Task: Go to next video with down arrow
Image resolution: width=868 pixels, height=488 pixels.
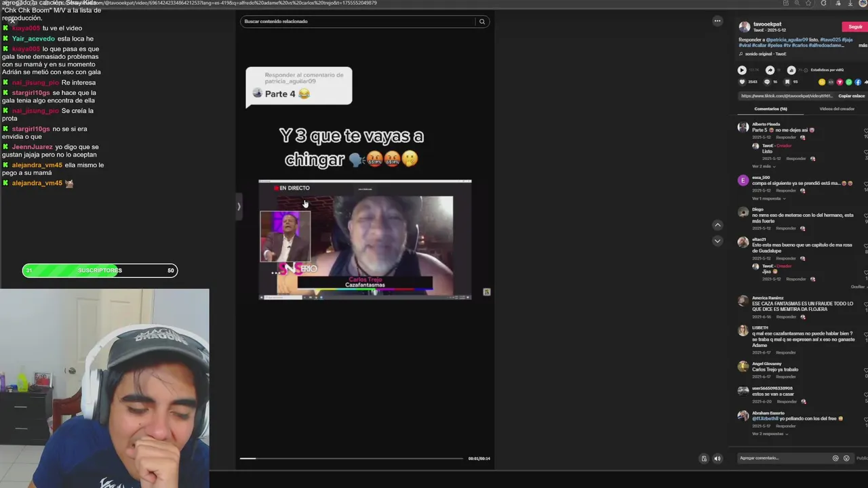Action: point(717,241)
